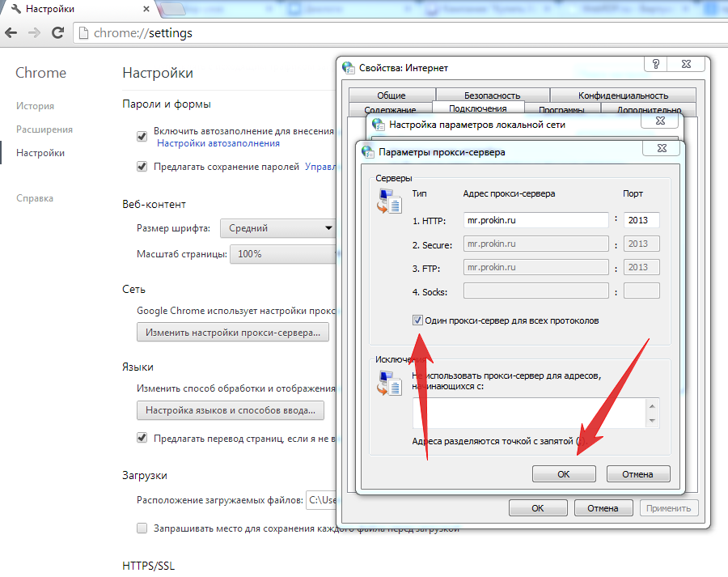Viewport: 728px width, 577px height.
Task: Click Отмена in Свойства: Интернет dialog
Action: [x=603, y=507]
